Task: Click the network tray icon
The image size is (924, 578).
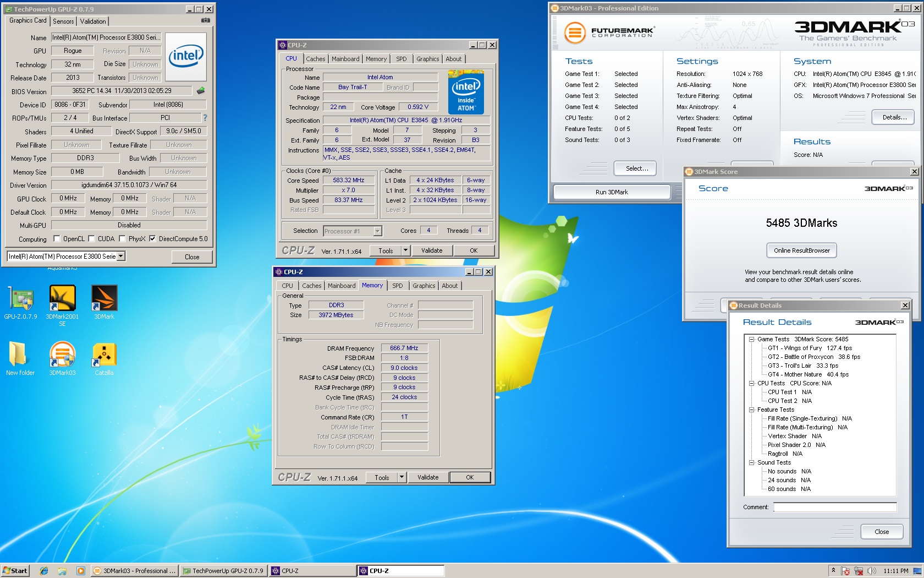Action: point(858,571)
